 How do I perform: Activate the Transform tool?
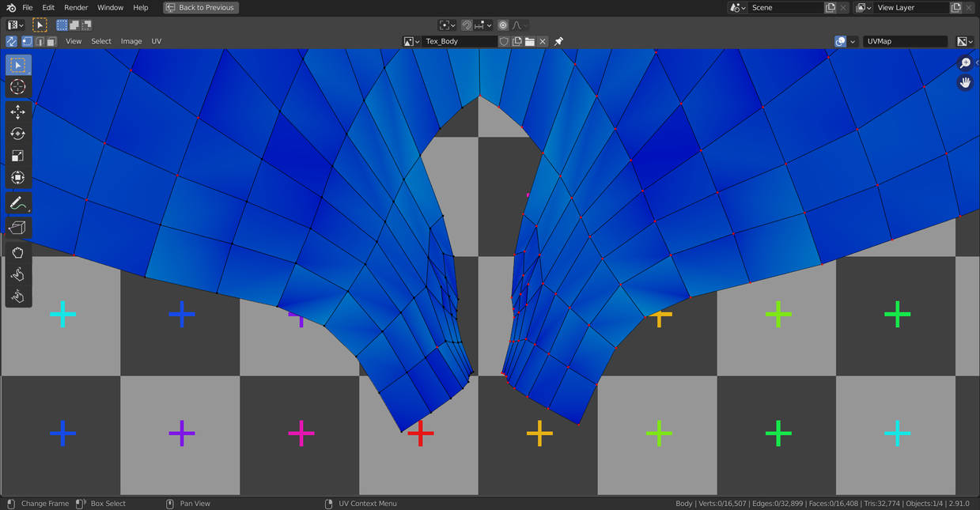[x=17, y=178]
